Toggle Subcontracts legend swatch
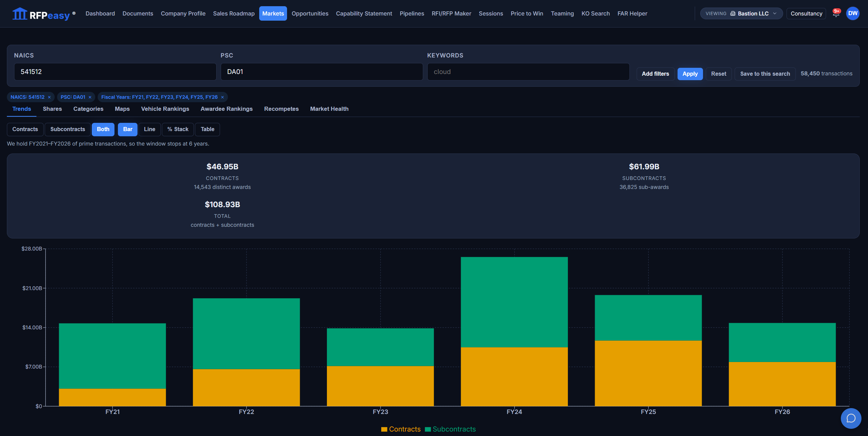This screenshot has width=868, height=436. click(x=428, y=429)
